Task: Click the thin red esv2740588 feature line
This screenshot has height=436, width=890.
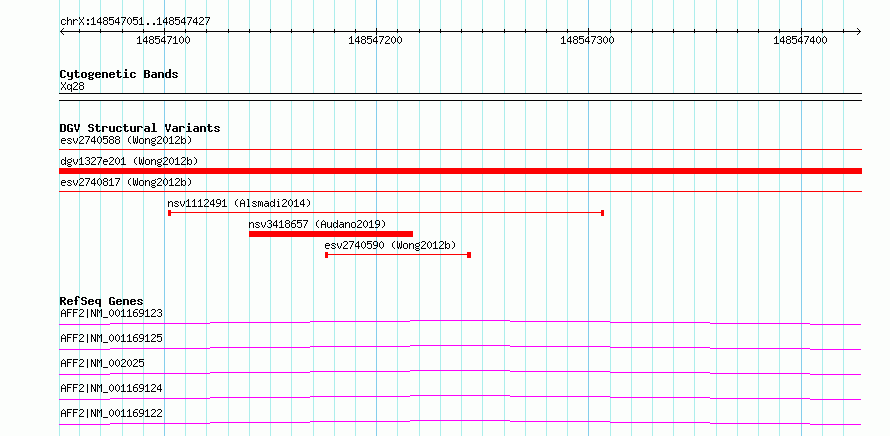Action: coord(461,149)
